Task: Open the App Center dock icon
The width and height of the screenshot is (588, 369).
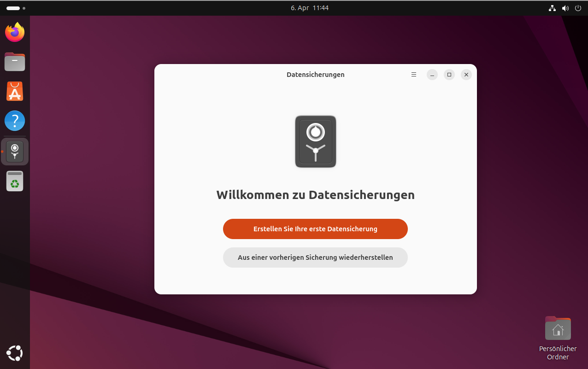Action: tap(15, 92)
